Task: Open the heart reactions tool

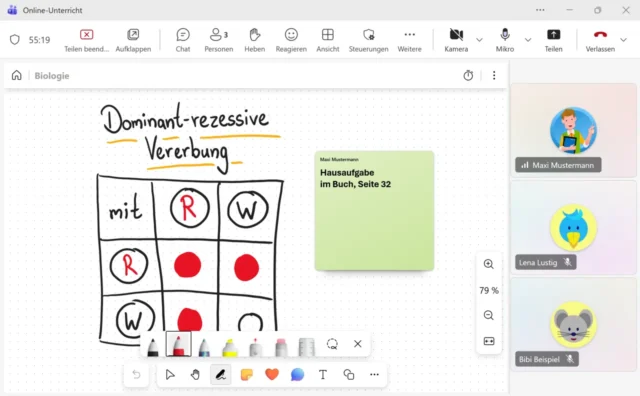Action: point(272,374)
